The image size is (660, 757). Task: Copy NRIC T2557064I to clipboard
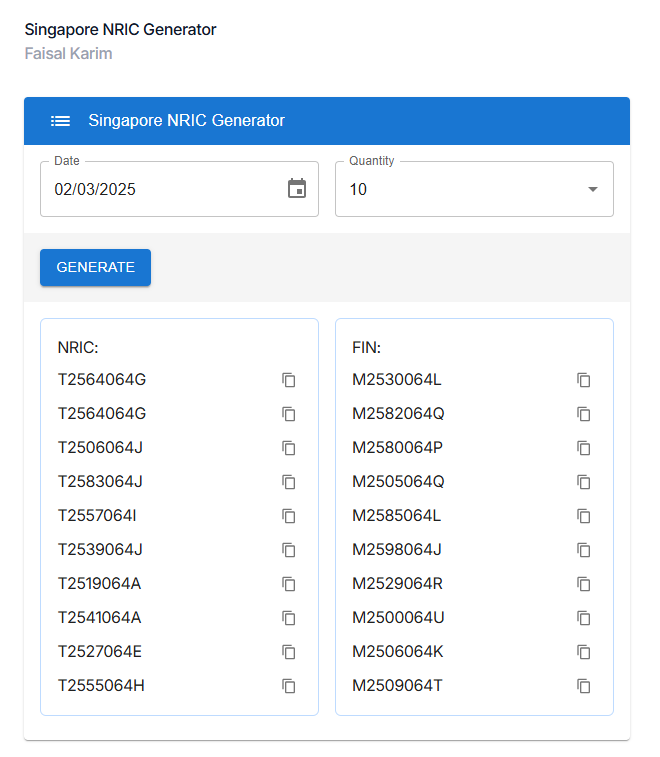pyautogui.click(x=289, y=516)
